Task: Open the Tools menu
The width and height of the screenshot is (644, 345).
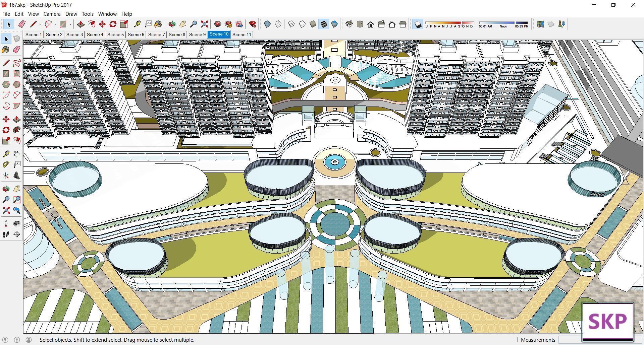Action: tap(88, 14)
